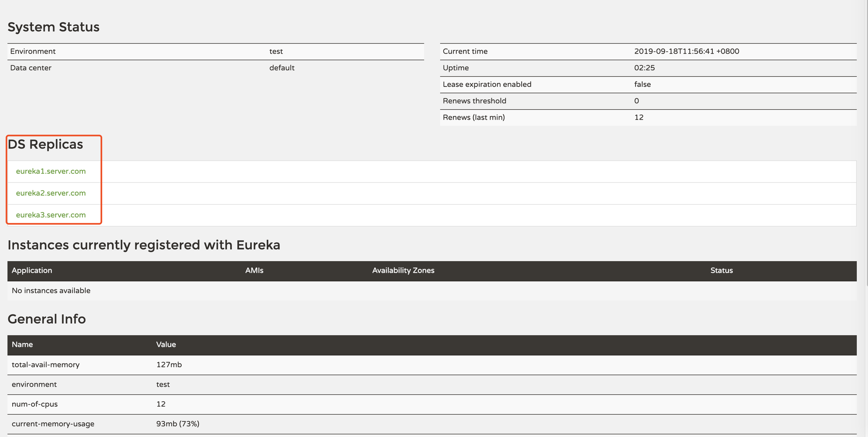Select the environment row name in General Info
This screenshot has width=868, height=437.
point(34,384)
